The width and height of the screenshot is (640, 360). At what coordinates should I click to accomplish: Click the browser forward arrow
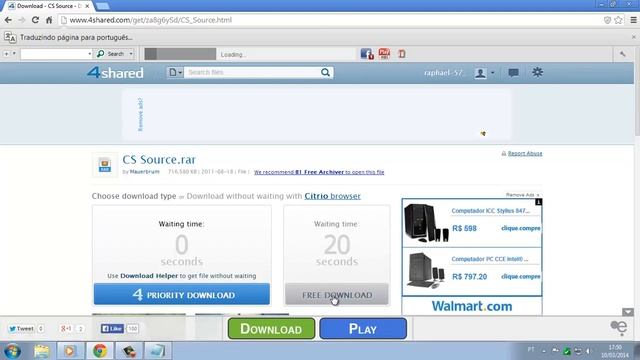click(22, 20)
